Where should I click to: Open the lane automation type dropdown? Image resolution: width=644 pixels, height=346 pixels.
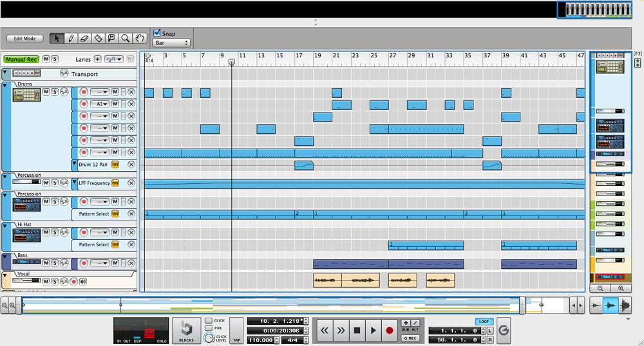pyautogui.click(x=114, y=59)
